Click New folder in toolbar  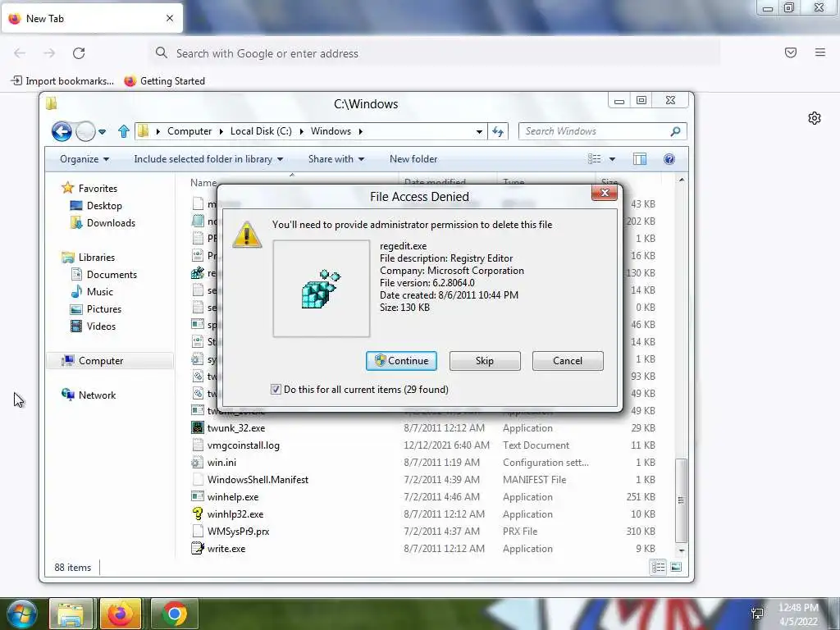413,159
